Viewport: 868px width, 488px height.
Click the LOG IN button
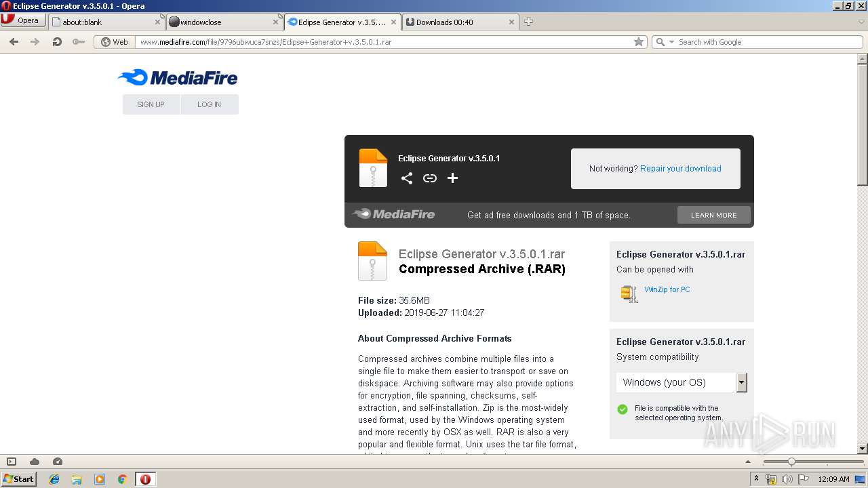pyautogui.click(x=210, y=104)
